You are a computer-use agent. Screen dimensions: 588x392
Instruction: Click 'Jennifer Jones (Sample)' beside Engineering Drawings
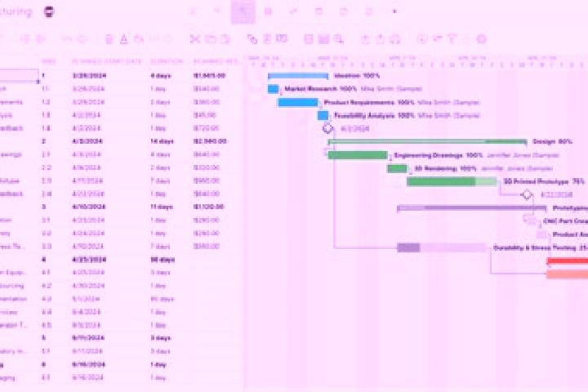click(x=523, y=155)
